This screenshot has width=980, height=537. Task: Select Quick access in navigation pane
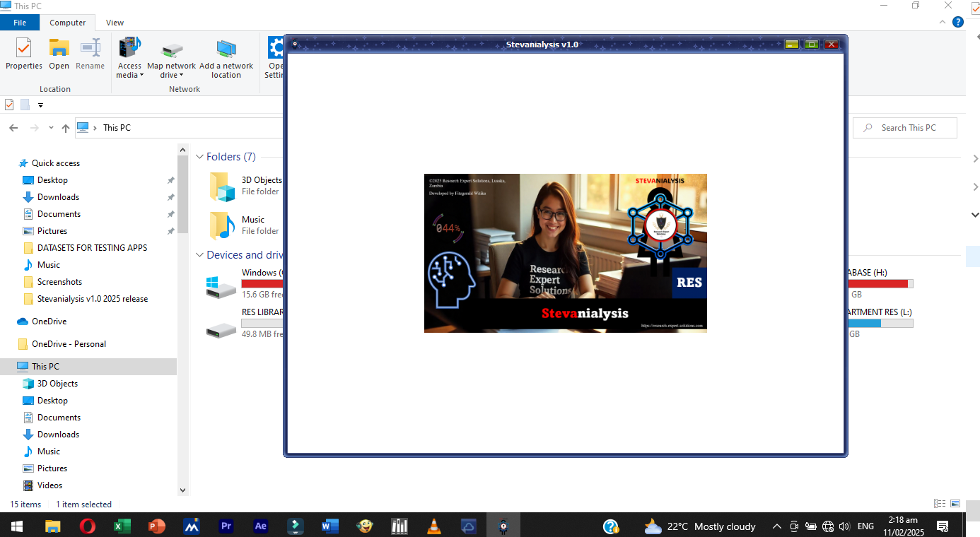coord(56,163)
